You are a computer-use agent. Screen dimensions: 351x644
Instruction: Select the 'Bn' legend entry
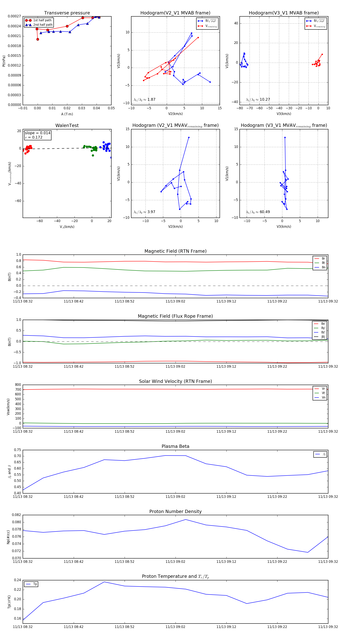point(320,267)
